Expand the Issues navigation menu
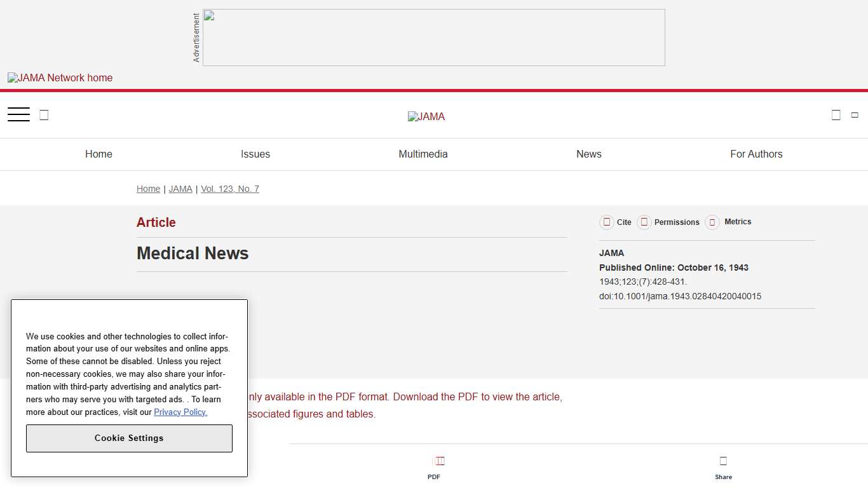This screenshot has height=488, width=868. click(x=255, y=154)
